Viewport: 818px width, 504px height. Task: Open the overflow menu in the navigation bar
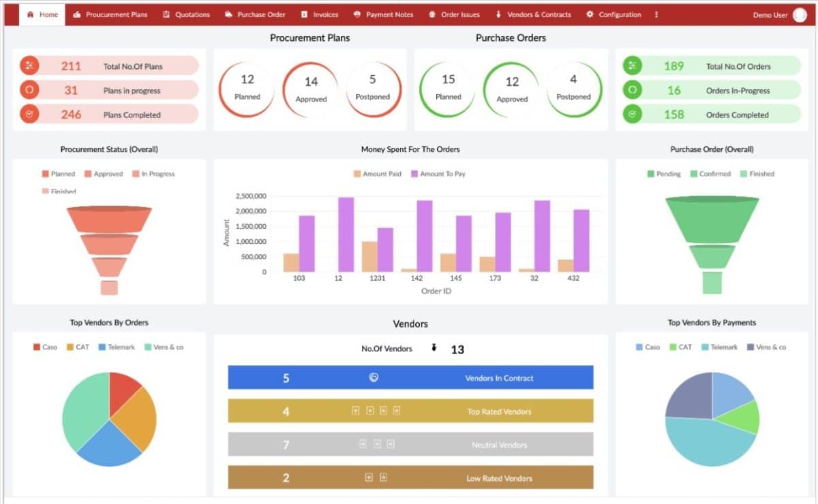coord(656,14)
